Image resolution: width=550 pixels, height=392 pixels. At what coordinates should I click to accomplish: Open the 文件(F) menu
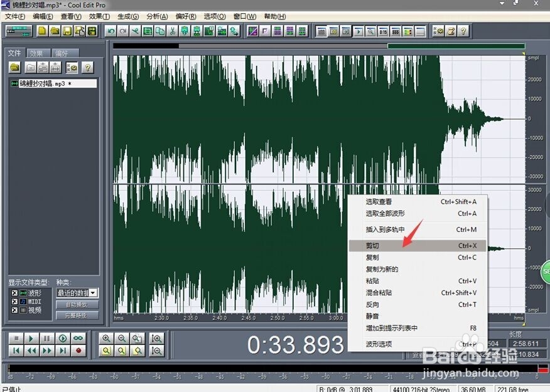[14, 16]
